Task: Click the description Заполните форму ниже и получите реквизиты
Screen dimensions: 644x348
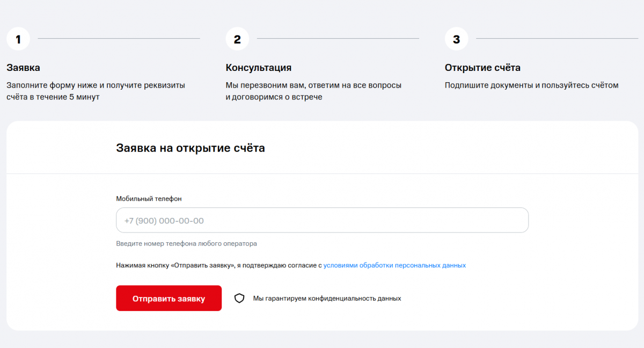Action: (96, 85)
